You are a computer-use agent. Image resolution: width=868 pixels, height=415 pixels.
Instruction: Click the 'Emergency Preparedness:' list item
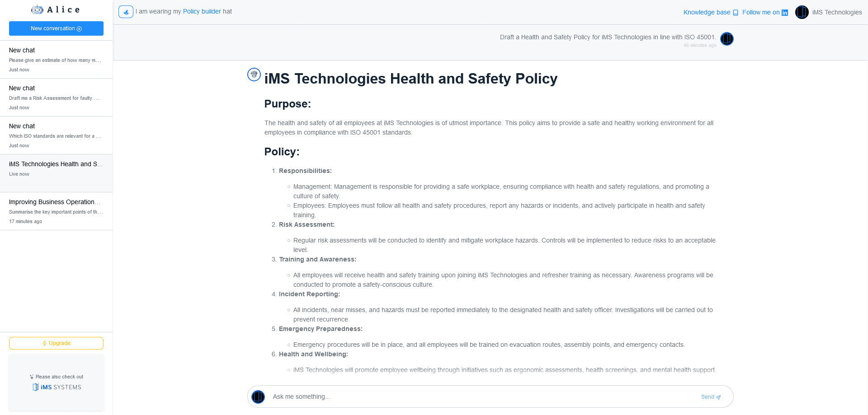click(321, 329)
